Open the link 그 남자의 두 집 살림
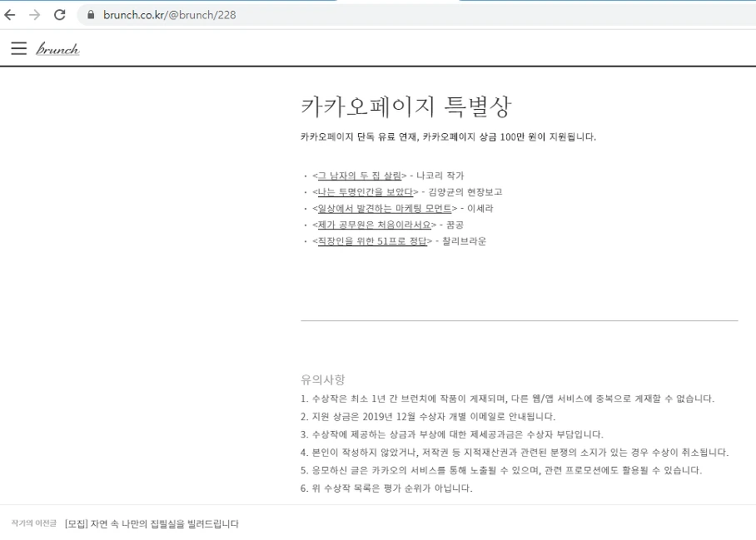Image resolution: width=756 pixels, height=540 pixels. 359,176
